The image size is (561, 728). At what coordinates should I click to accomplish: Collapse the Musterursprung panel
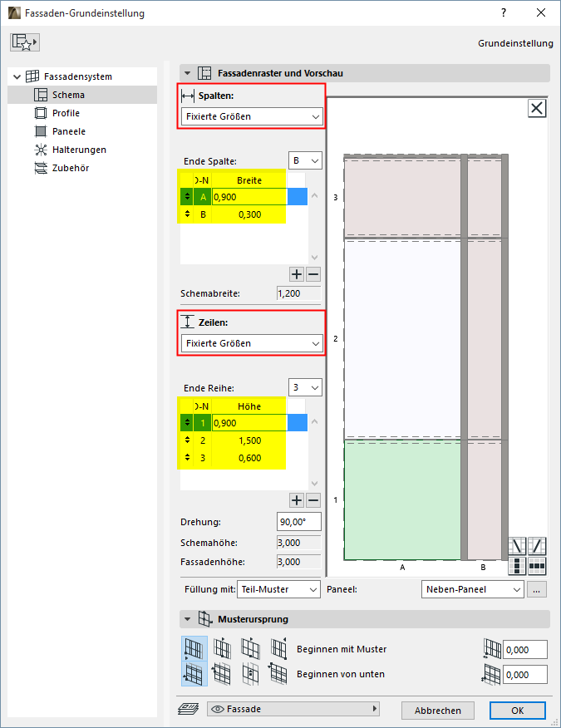tap(188, 619)
